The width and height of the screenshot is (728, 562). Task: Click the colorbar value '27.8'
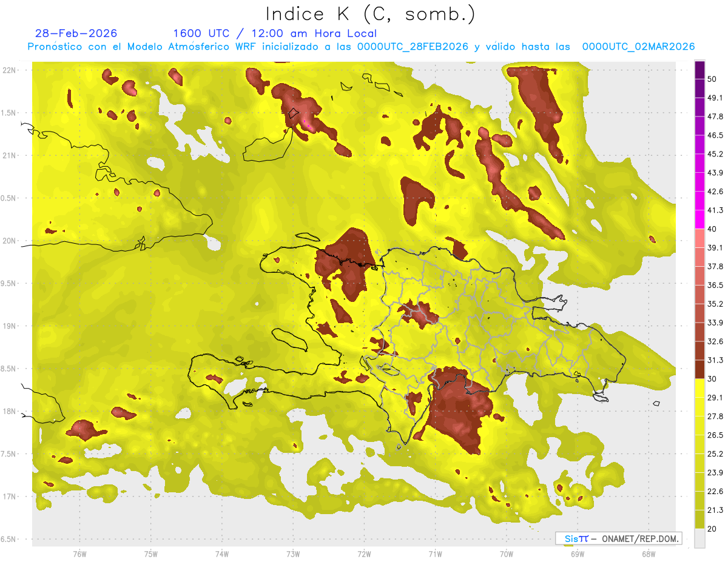[x=715, y=417]
